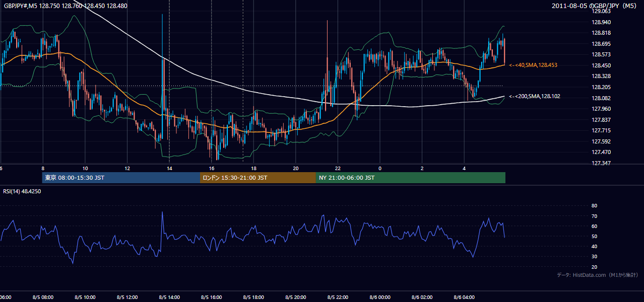Screen dimensions: 644x302
Task: Click price axis value 127.715
Action: 601,130
